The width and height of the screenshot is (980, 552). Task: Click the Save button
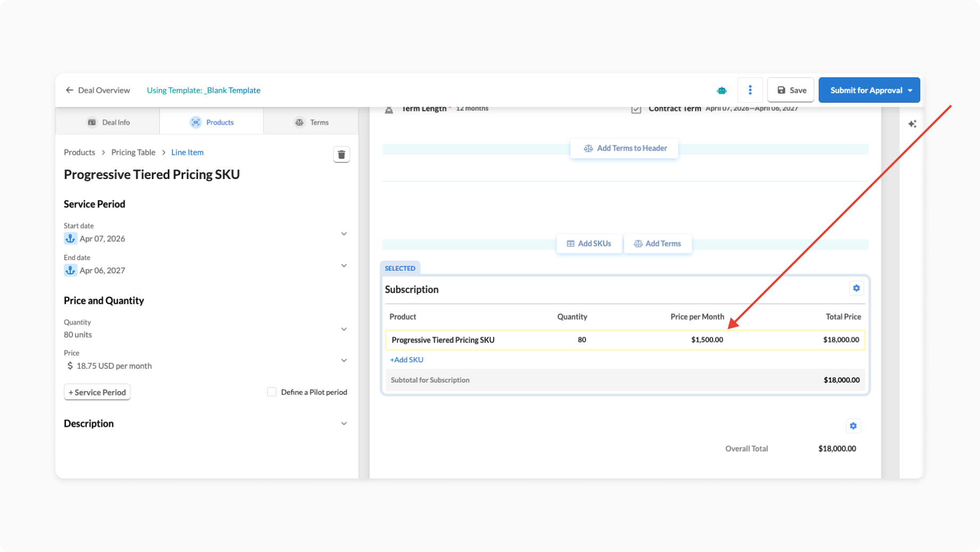tap(790, 91)
